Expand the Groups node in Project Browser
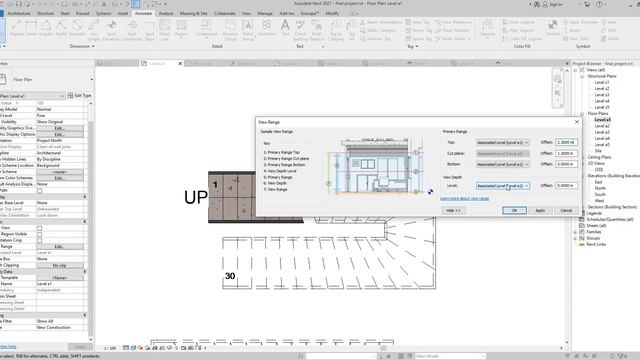The height and width of the screenshot is (360, 640). (x=576, y=238)
